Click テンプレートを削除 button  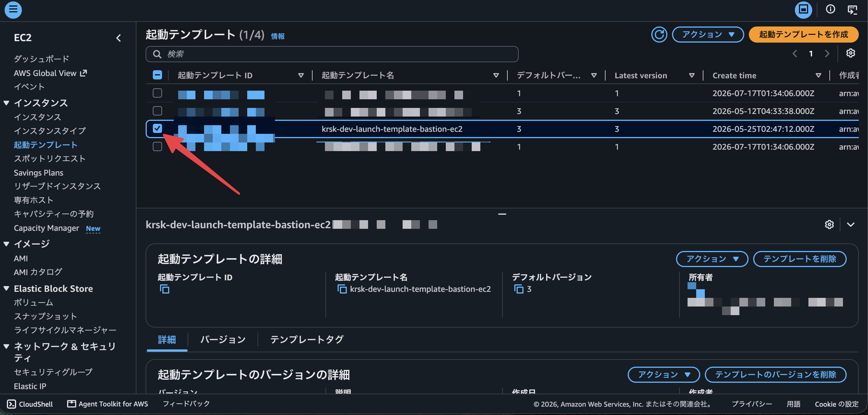[x=800, y=259]
